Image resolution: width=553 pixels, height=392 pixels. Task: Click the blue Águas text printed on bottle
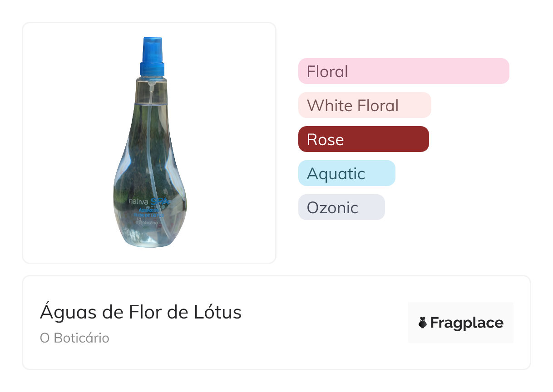(144, 211)
